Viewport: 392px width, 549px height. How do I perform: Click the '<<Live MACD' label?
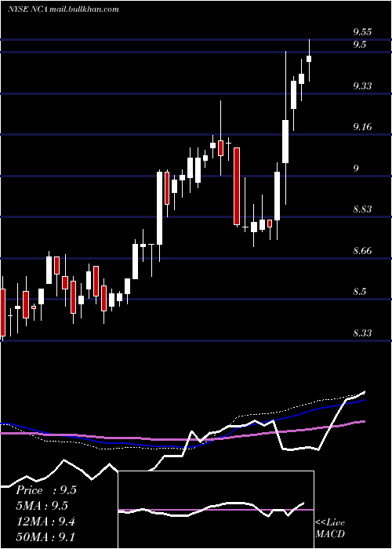(330, 528)
